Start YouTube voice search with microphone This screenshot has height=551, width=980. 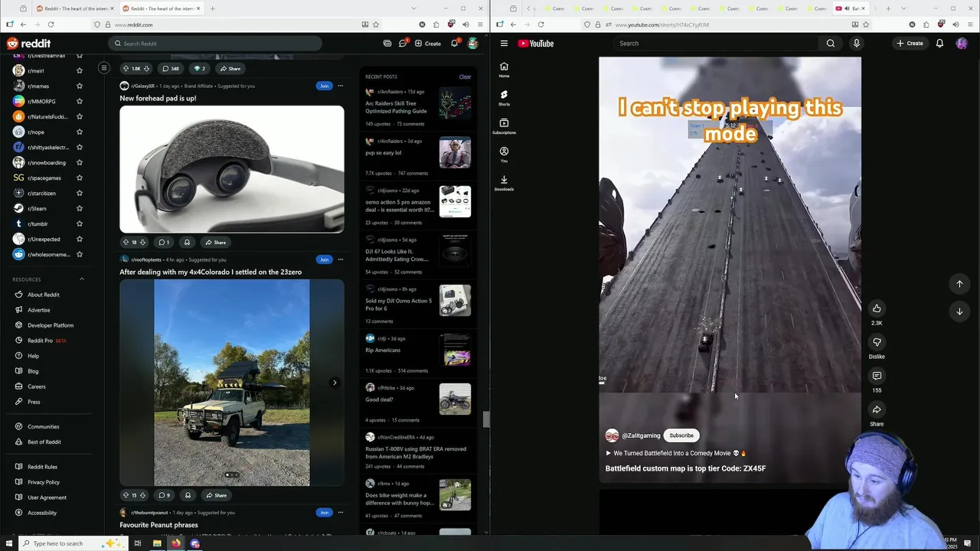tap(856, 44)
